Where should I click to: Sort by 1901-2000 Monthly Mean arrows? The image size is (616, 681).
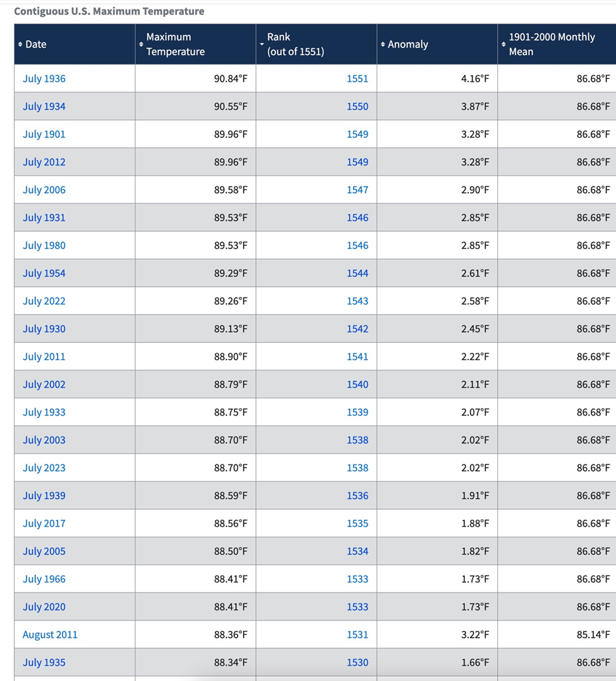504,44
